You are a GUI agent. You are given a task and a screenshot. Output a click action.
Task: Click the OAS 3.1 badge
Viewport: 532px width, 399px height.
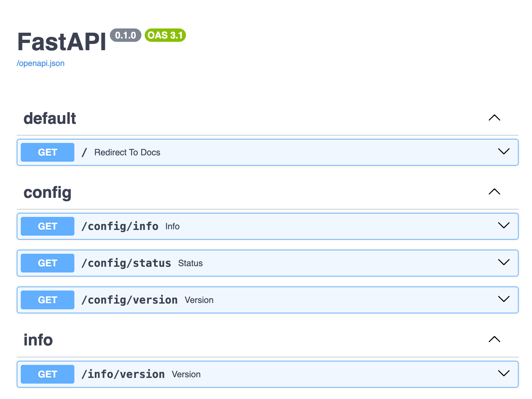(x=165, y=35)
